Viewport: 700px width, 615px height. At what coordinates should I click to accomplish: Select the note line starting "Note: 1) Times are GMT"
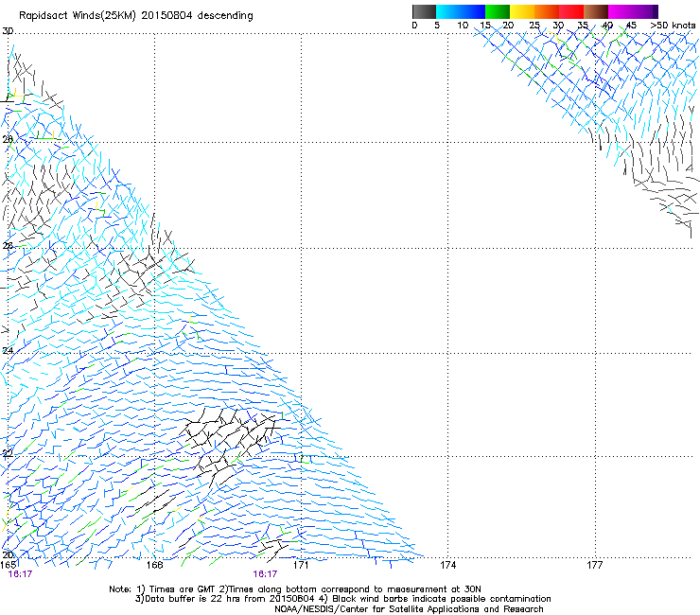(294, 589)
